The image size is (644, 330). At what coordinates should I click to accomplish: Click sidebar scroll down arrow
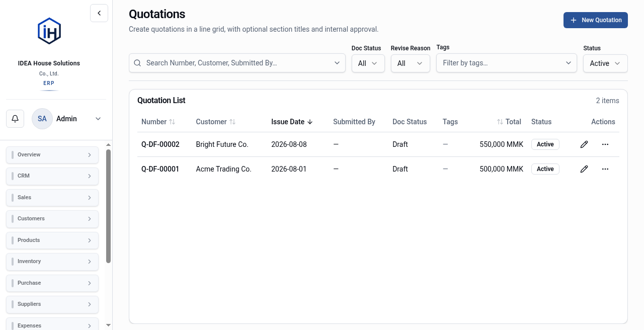tap(109, 325)
